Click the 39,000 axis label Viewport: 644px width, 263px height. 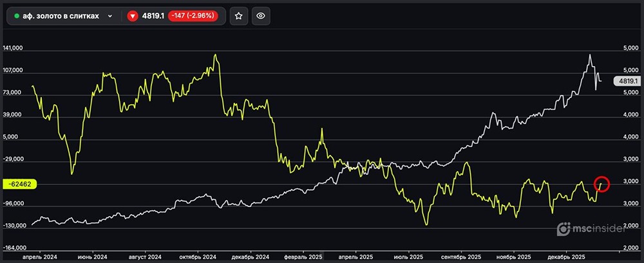pos(13,115)
